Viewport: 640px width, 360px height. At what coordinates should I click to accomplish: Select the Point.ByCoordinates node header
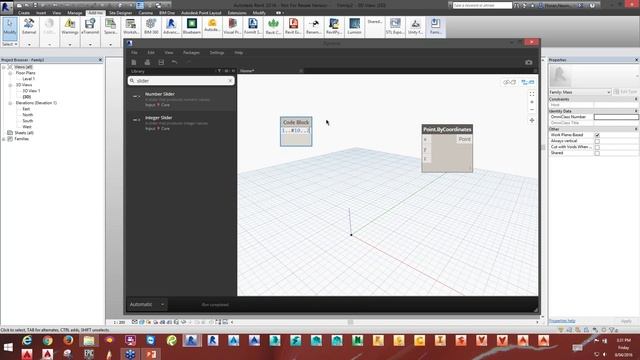click(447, 129)
